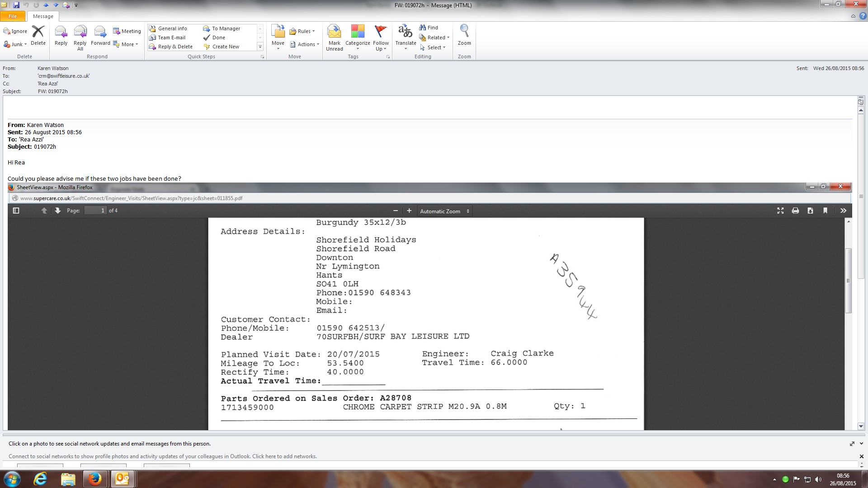Open the Categorize color menu
868x488 pixels.
click(358, 38)
